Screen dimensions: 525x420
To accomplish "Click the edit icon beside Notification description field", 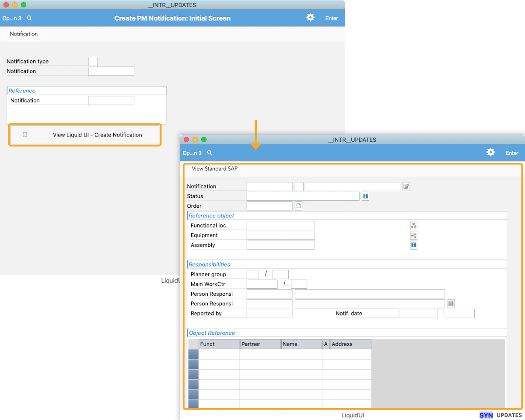I will tap(406, 187).
